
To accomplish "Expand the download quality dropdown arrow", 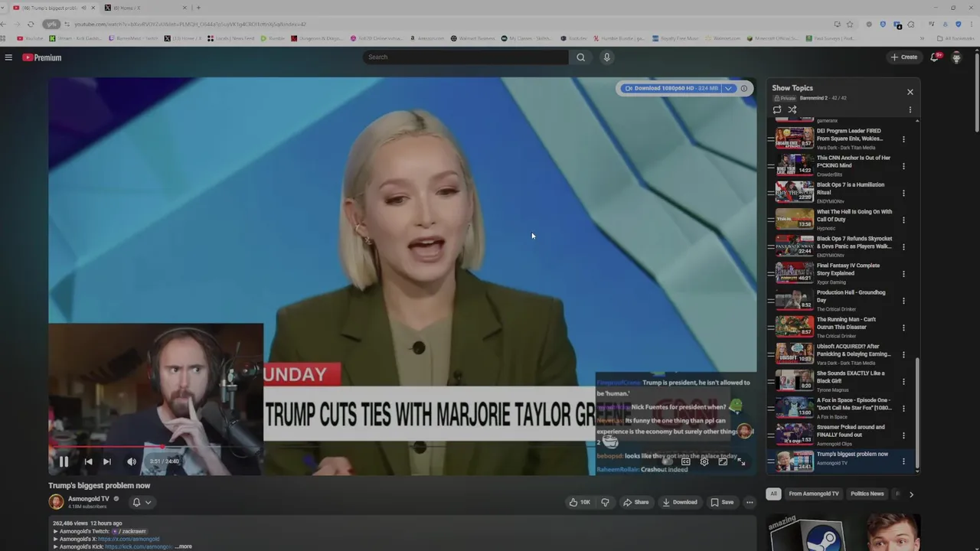I will coord(729,89).
